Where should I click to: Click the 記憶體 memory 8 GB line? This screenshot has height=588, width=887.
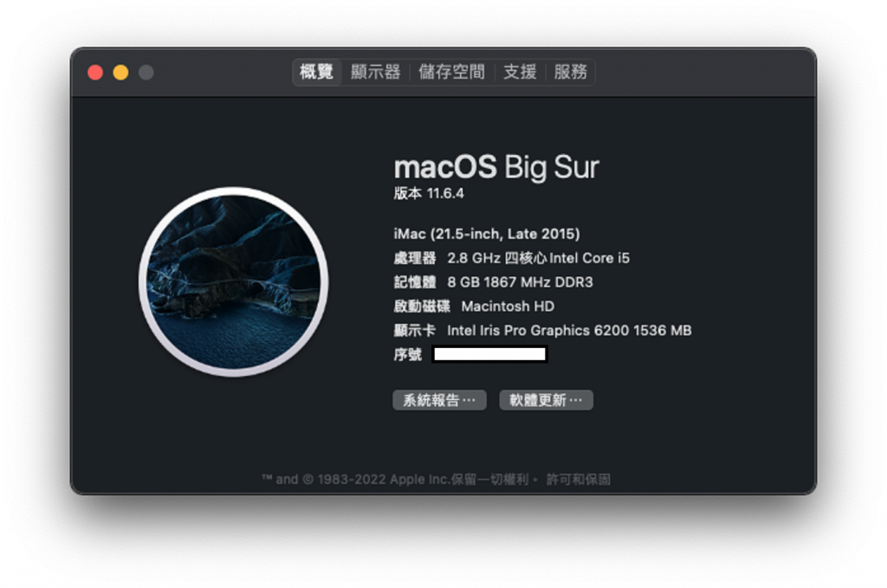point(493,282)
